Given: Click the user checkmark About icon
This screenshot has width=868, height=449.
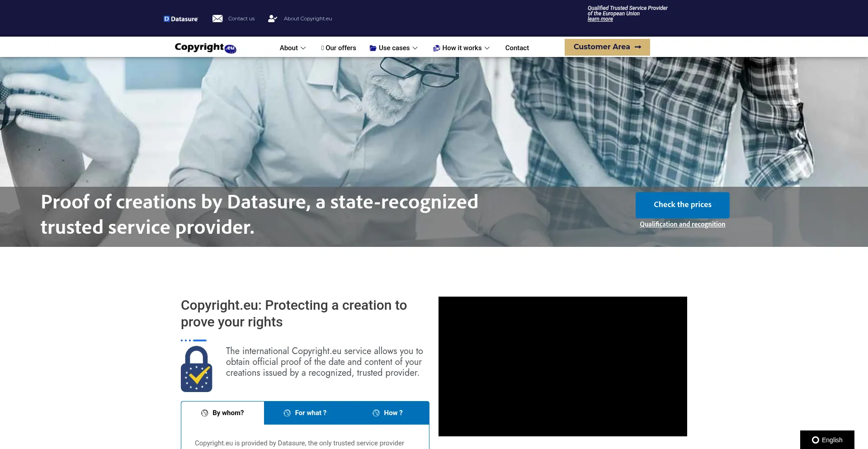Looking at the screenshot, I should [272, 19].
